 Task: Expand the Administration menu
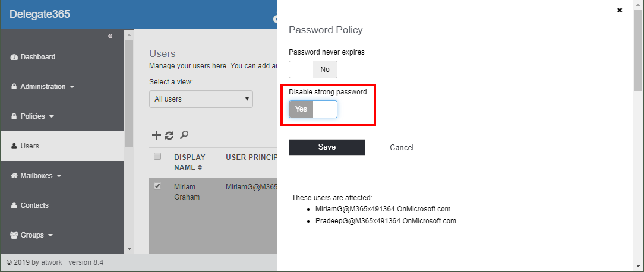click(43, 87)
